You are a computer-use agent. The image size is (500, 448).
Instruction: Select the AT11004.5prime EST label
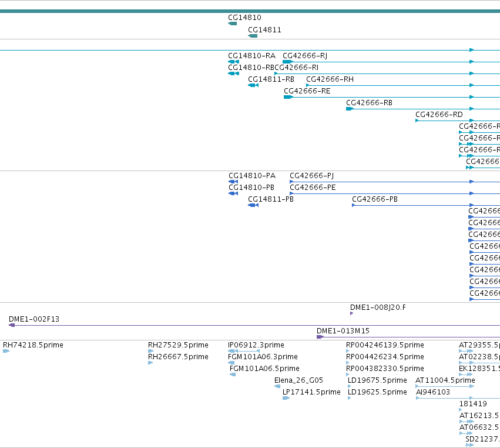click(445, 380)
